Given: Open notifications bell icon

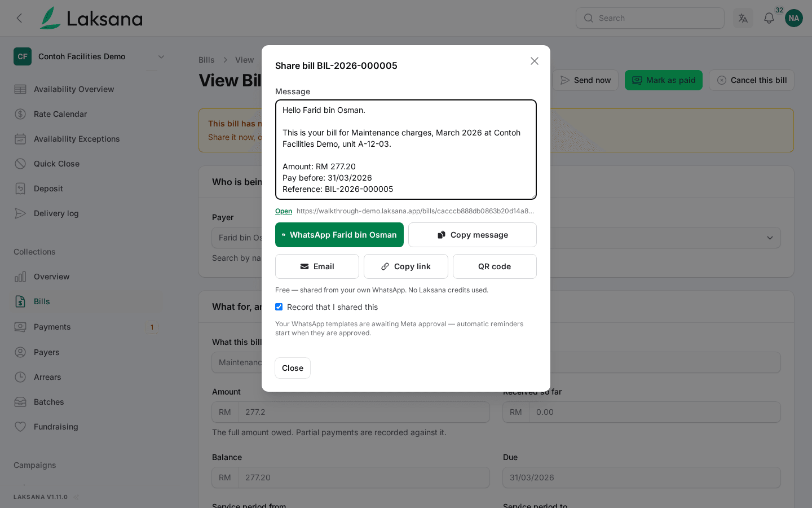Looking at the screenshot, I should [x=769, y=18].
